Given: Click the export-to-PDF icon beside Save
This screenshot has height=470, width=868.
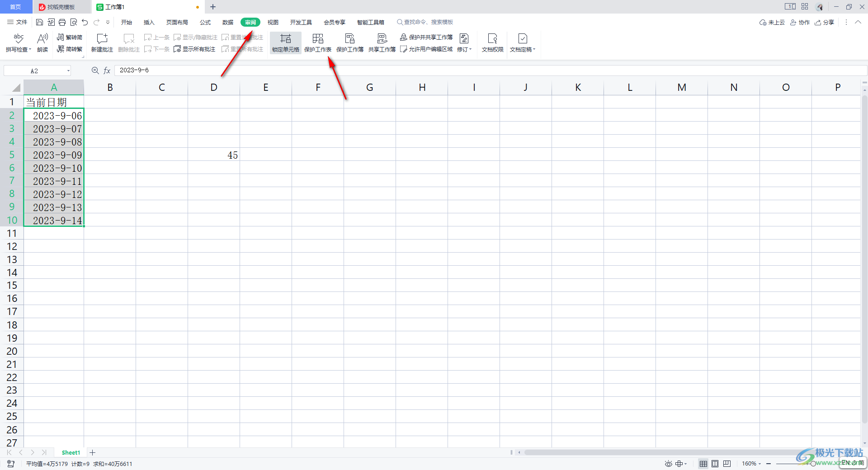Looking at the screenshot, I should coord(51,22).
